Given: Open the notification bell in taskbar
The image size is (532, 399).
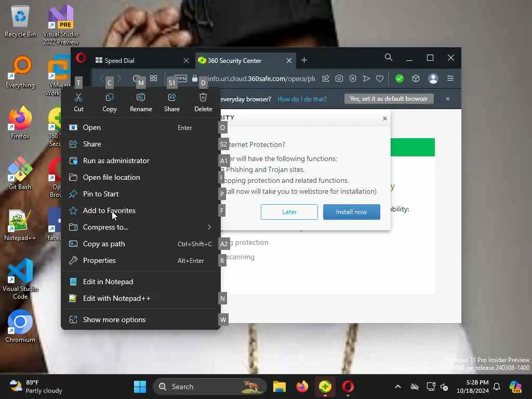Looking at the screenshot, I should coord(497,387).
